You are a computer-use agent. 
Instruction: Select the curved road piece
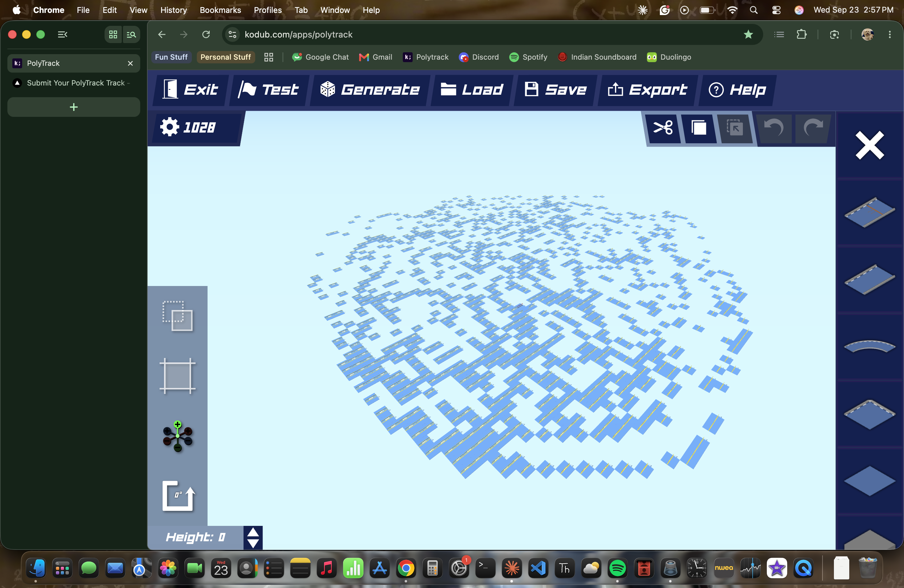(870, 346)
